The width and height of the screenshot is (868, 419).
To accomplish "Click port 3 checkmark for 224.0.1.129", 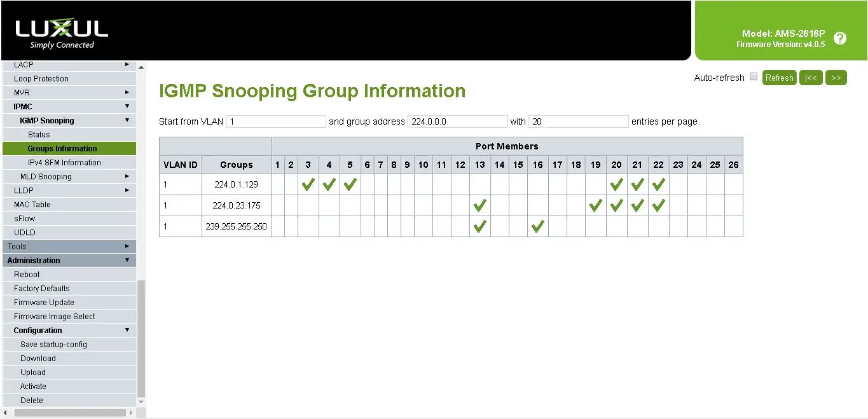I will [x=308, y=185].
